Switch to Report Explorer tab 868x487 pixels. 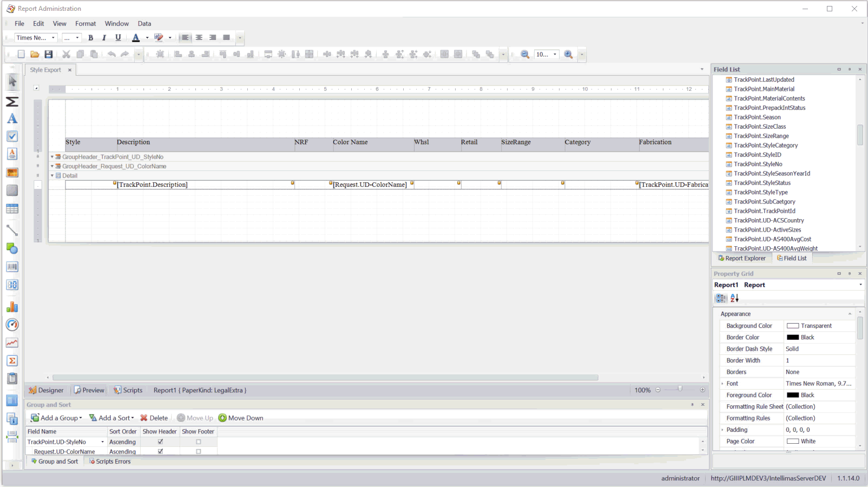(742, 258)
